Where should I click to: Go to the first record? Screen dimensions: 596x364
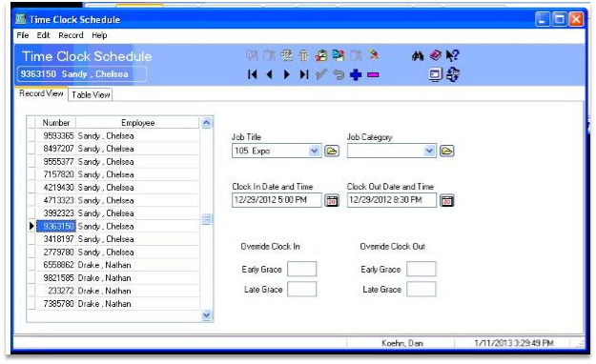coord(252,74)
